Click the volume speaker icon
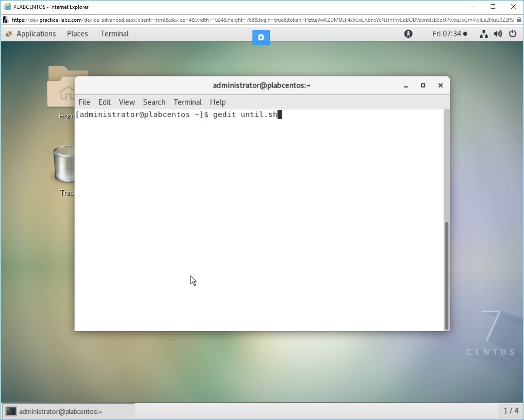Screen dimensions: 524x420 coord(498,34)
